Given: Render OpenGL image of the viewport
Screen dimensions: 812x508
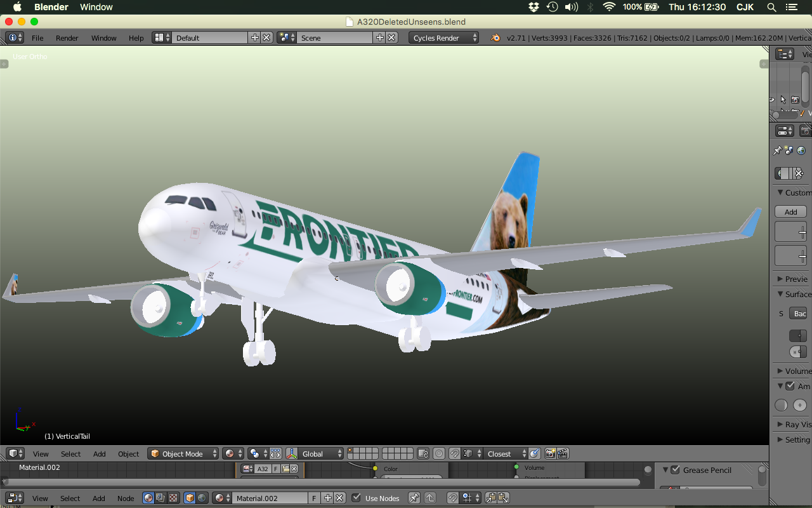Looking at the screenshot, I should pos(551,453).
